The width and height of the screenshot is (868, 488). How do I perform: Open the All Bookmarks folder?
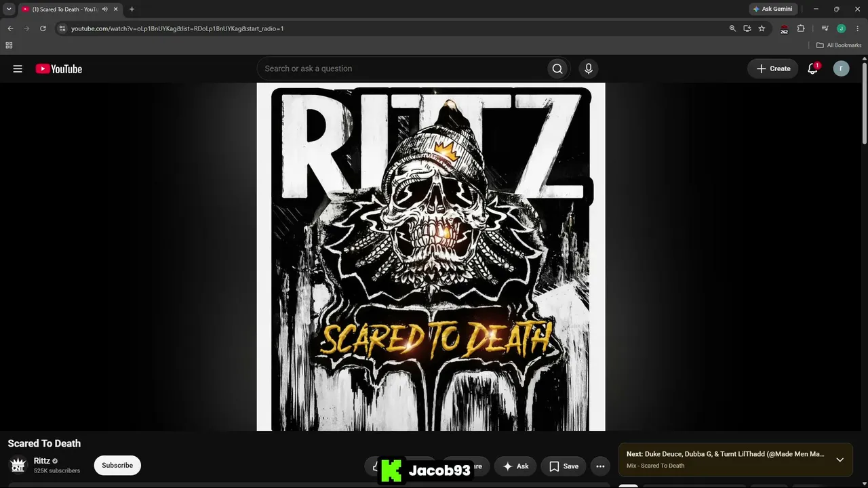[838, 45]
